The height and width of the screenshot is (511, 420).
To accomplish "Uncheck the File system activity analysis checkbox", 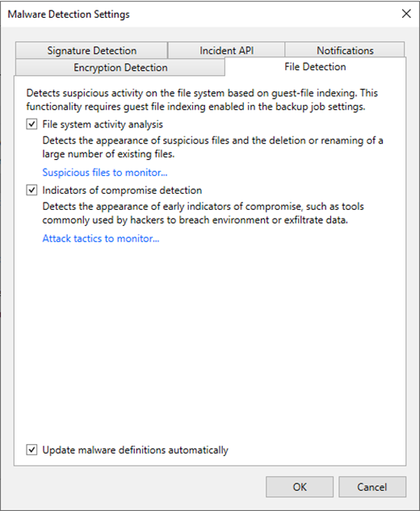I will tap(31, 124).
